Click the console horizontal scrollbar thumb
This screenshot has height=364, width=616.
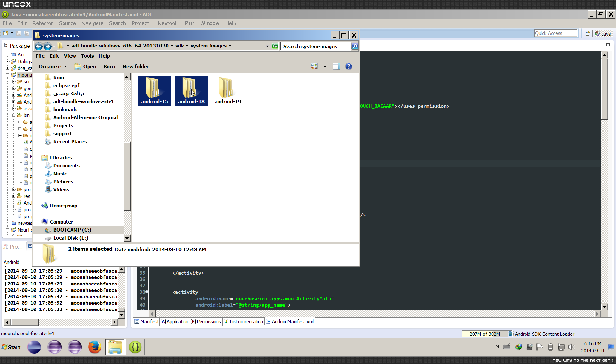click(25, 322)
